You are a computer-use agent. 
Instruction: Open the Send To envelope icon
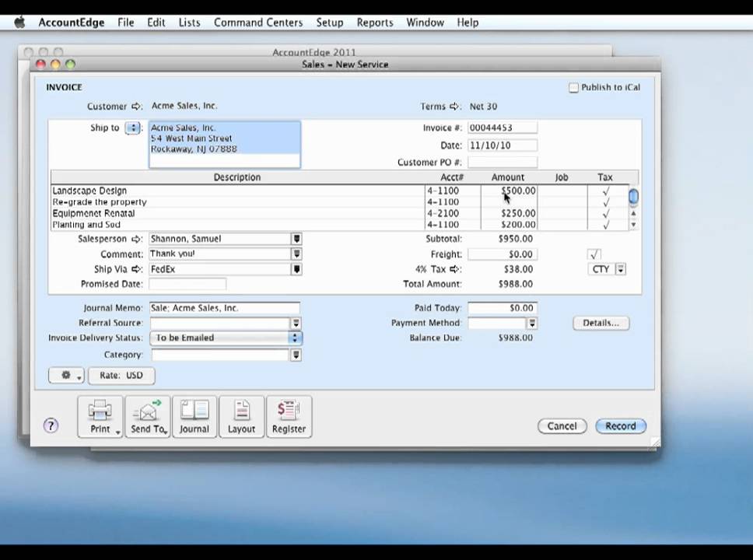point(148,416)
